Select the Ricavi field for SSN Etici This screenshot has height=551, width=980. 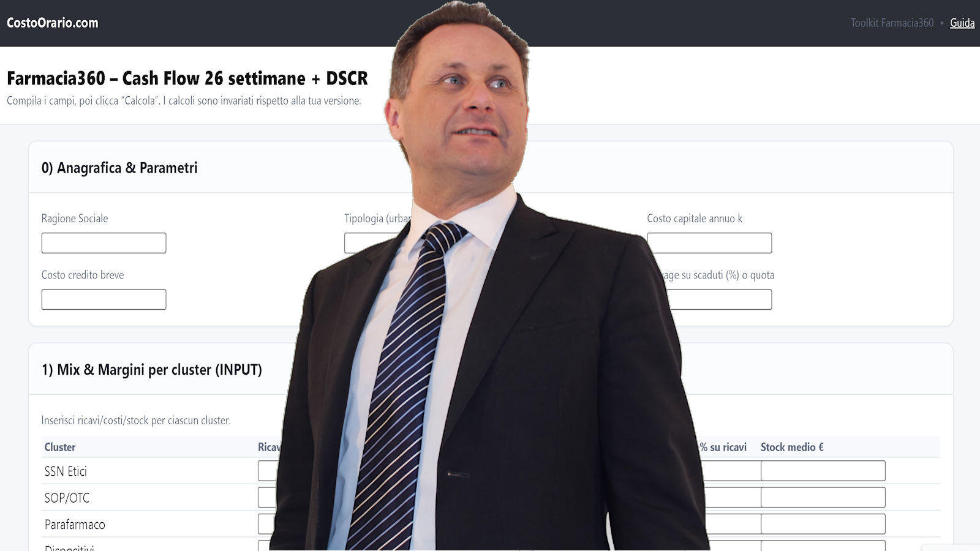[268, 471]
